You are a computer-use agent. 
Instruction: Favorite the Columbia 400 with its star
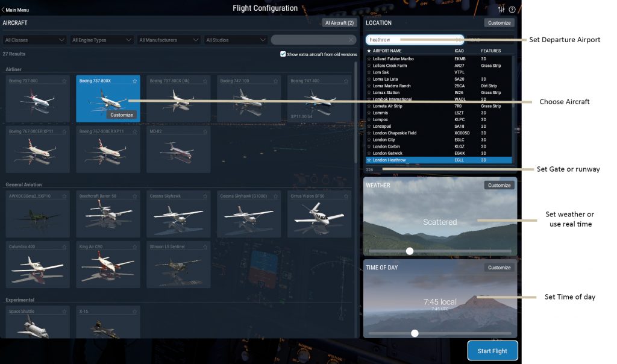pyautogui.click(x=64, y=246)
